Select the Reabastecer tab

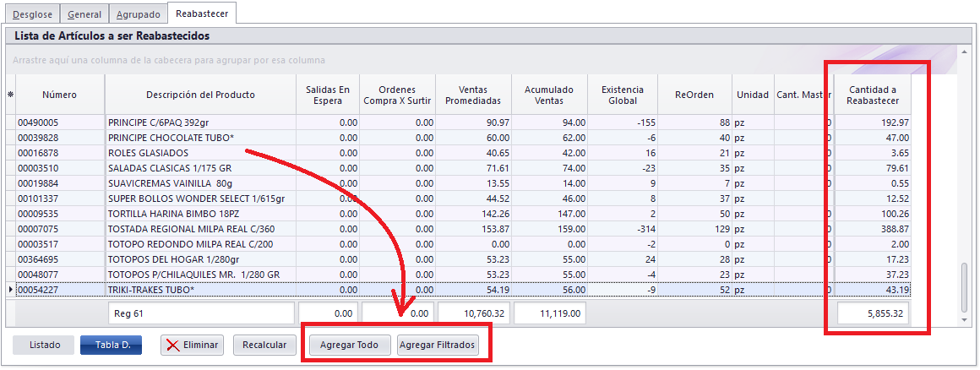click(x=203, y=14)
